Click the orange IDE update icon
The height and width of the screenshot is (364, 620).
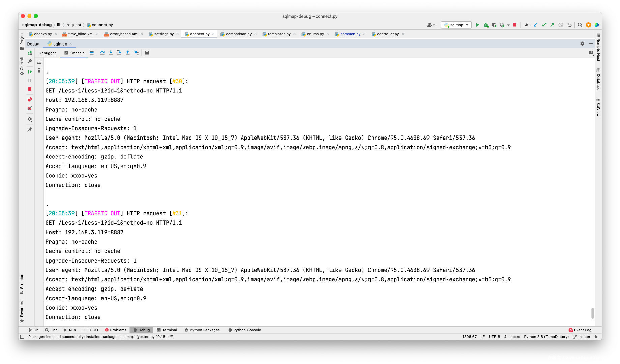[588, 25]
